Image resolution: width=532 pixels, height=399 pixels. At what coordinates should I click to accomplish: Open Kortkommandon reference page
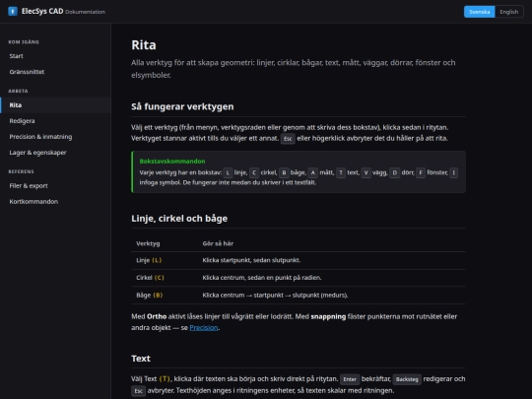point(55,202)
